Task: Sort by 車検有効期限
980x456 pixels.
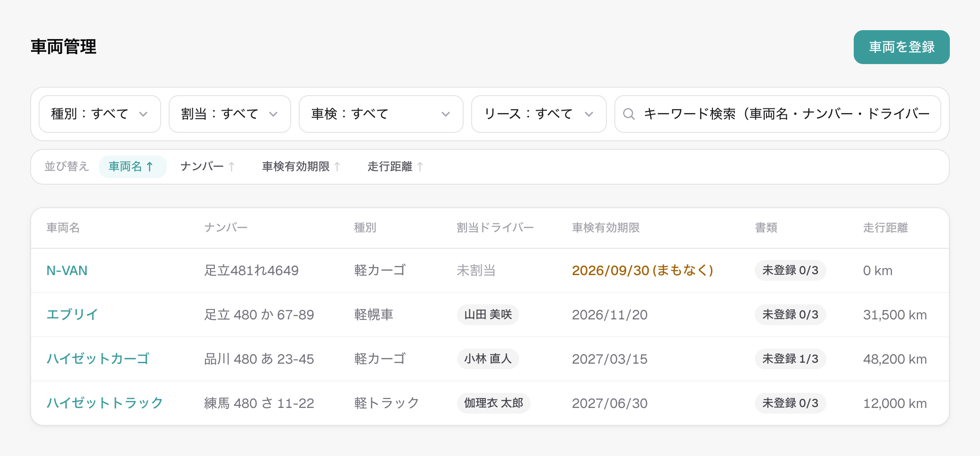Action: (301, 167)
